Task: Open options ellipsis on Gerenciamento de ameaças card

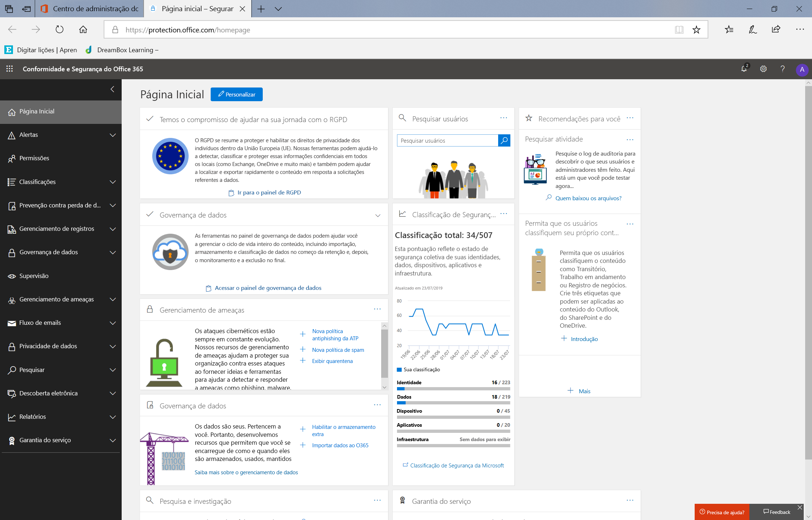Action: tap(377, 309)
